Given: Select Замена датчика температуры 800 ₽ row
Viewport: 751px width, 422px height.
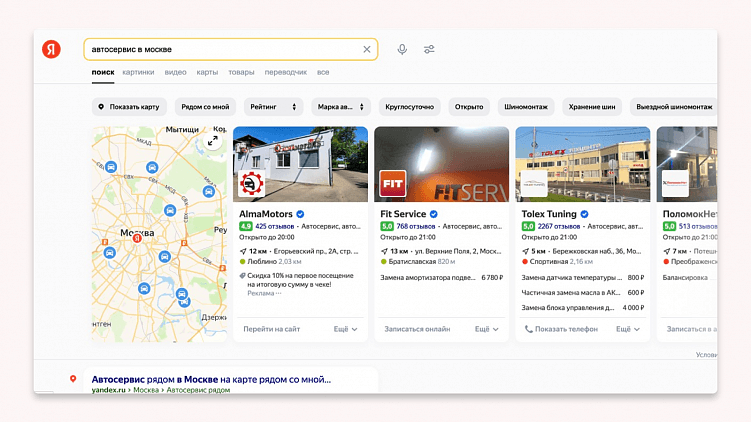Looking at the screenshot, I should pos(583,277).
